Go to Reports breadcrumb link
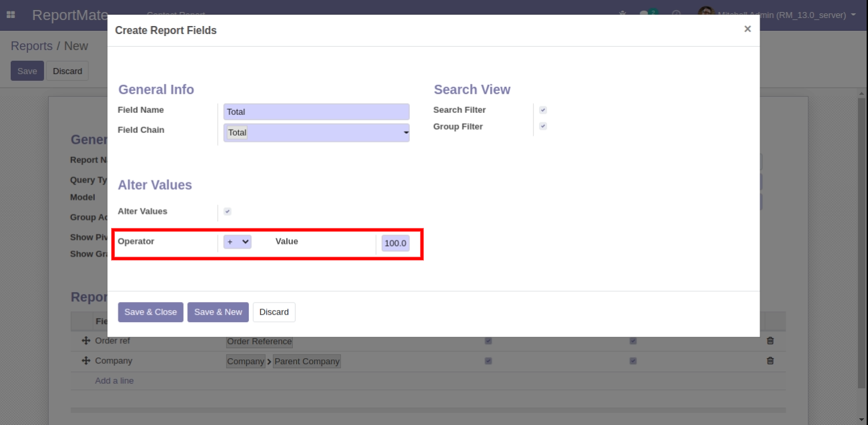868x425 pixels. (31, 46)
